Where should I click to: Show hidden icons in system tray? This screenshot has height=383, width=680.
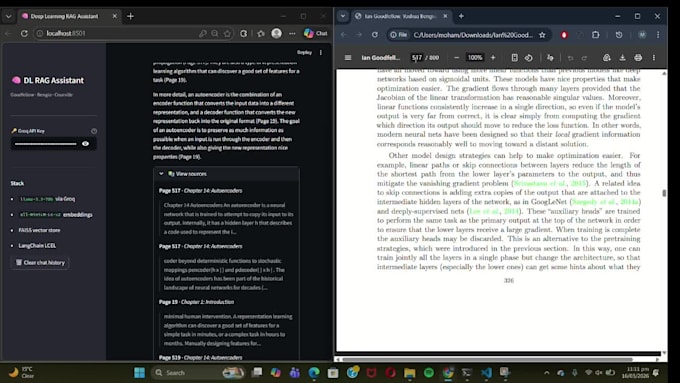click(546, 373)
